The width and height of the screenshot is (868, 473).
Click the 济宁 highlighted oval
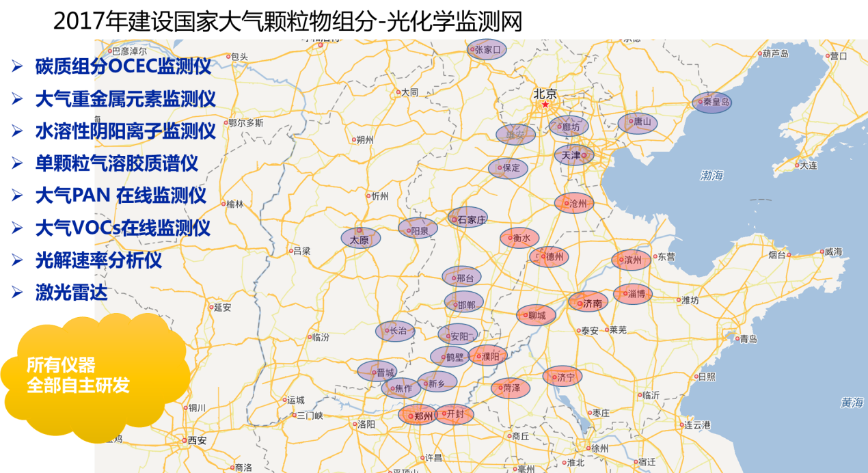coord(562,376)
